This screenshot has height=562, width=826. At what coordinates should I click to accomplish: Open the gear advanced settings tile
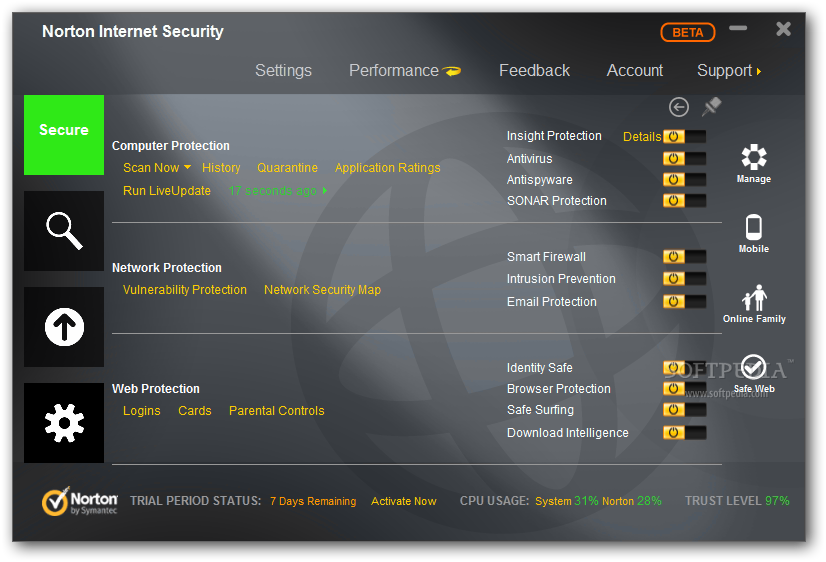[64, 423]
